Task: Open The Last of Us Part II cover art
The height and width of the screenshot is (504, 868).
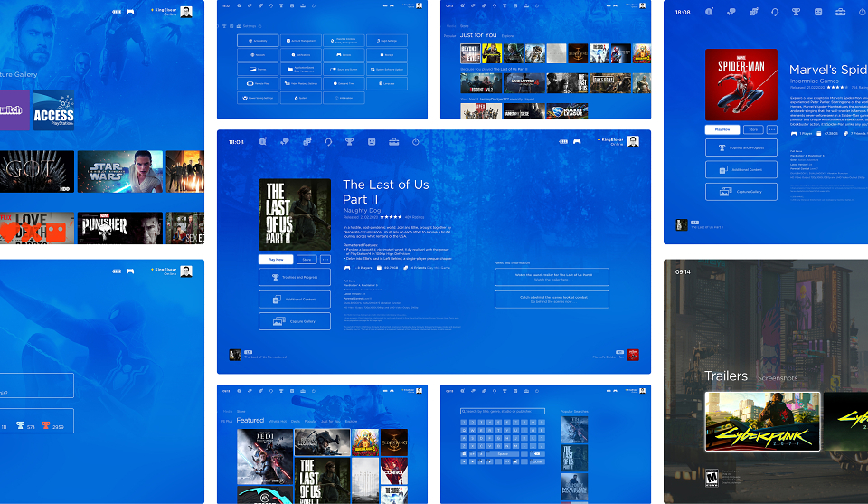Action: pyautogui.click(x=295, y=214)
